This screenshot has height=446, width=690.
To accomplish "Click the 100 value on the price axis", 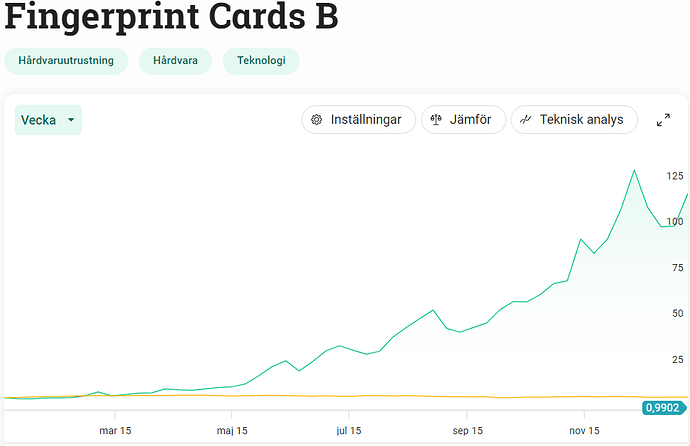I will (x=675, y=222).
